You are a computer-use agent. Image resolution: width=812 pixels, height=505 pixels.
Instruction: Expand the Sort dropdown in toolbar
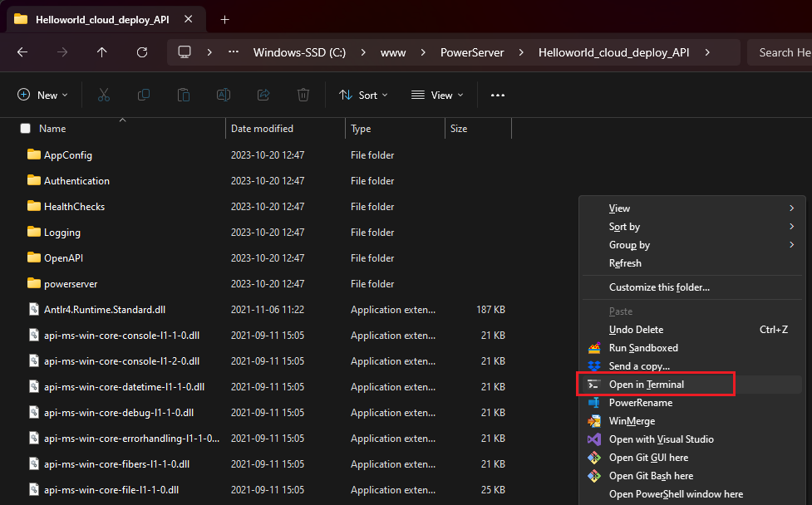(x=364, y=95)
